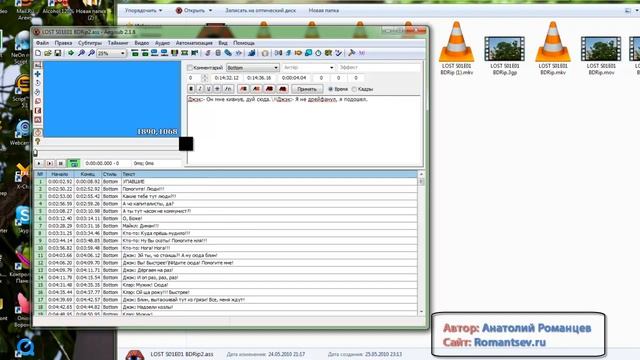Image resolution: width=640 pixels, height=360 pixels.
Task: Open the Субтитры menu
Action: click(x=90, y=43)
